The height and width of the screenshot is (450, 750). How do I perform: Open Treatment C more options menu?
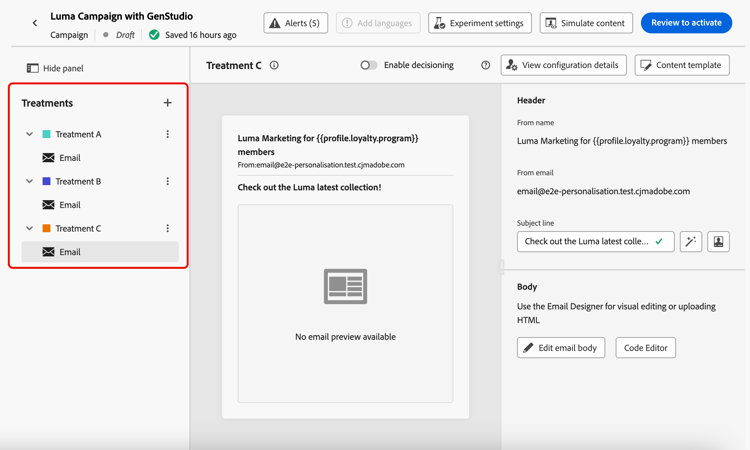coord(167,229)
